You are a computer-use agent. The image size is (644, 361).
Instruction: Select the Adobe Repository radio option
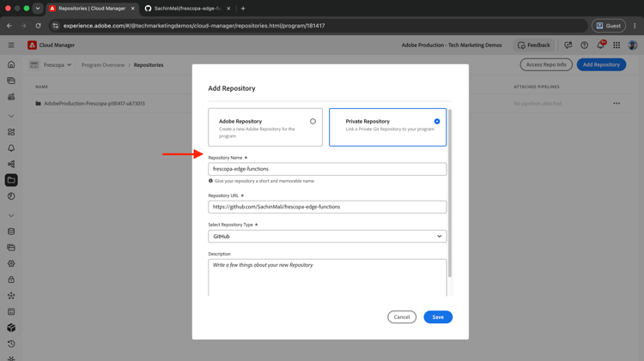click(x=313, y=122)
